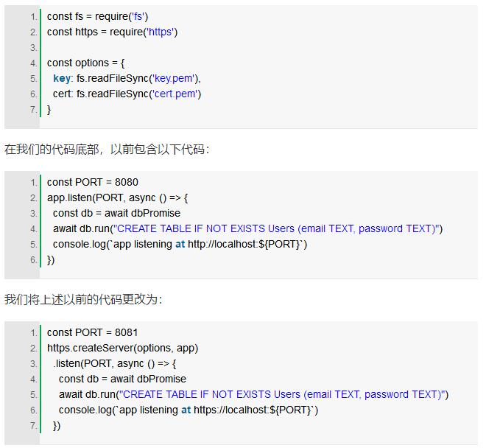The width and height of the screenshot is (486, 448).
Task: Click the bold "key" property in the options object
Action: [x=62, y=78]
